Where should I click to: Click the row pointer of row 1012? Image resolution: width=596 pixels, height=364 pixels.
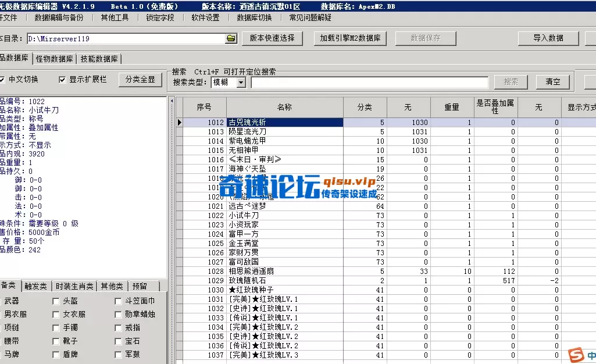click(x=180, y=122)
